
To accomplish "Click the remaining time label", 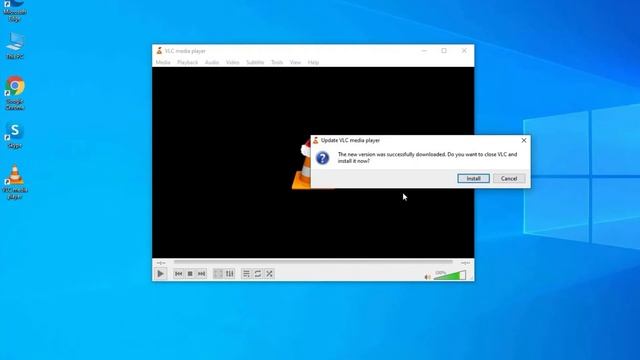I will click(x=465, y=263).
